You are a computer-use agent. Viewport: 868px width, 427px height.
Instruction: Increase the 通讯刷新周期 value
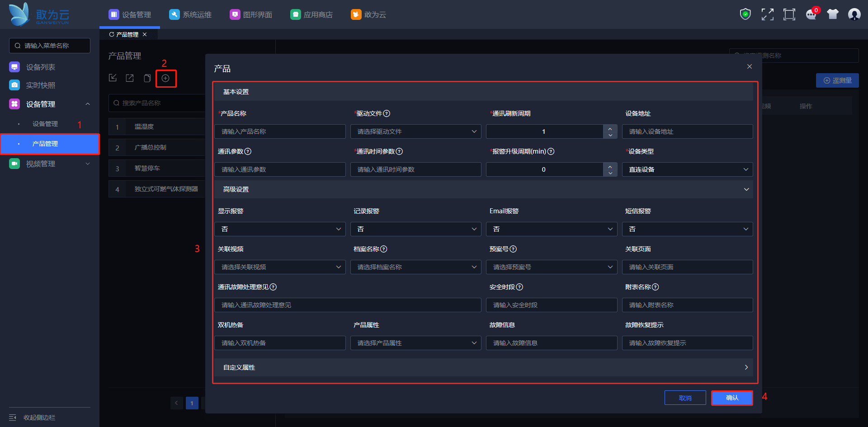click(610, 128)
